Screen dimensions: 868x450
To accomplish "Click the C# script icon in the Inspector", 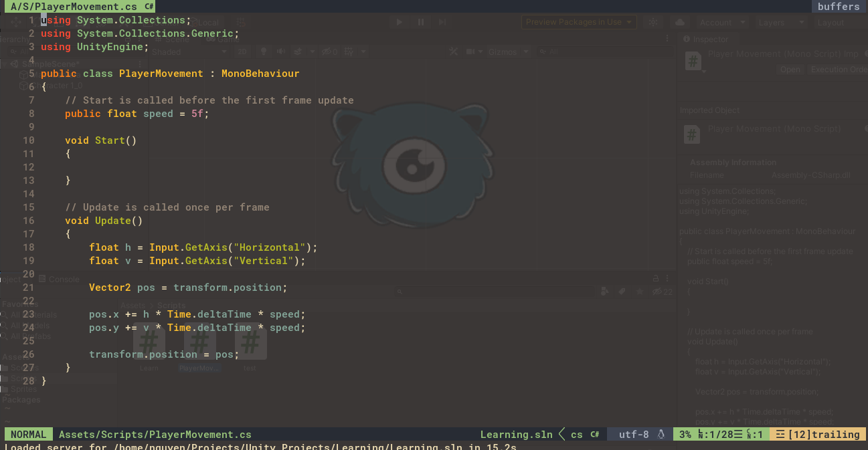I will [x=693, y=62].
